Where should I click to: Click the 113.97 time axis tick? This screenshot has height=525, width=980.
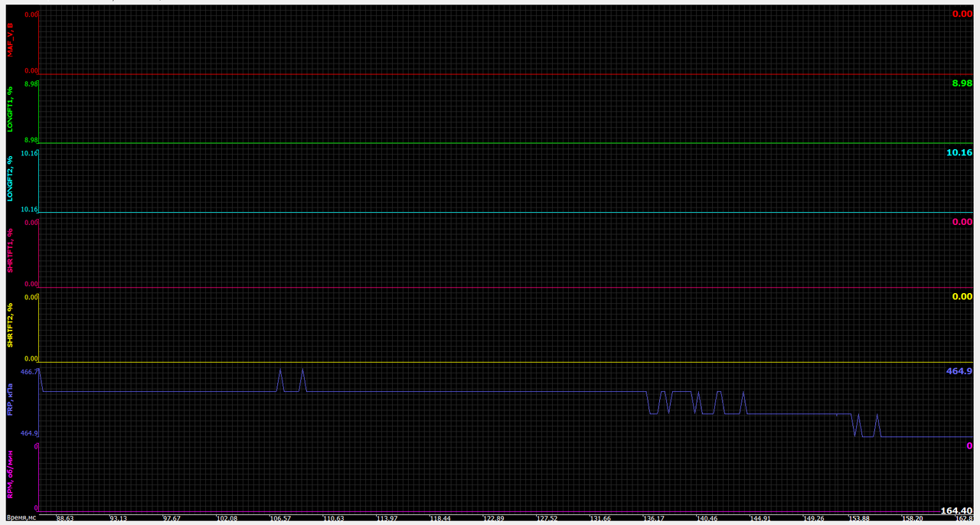tap(387, 518)
